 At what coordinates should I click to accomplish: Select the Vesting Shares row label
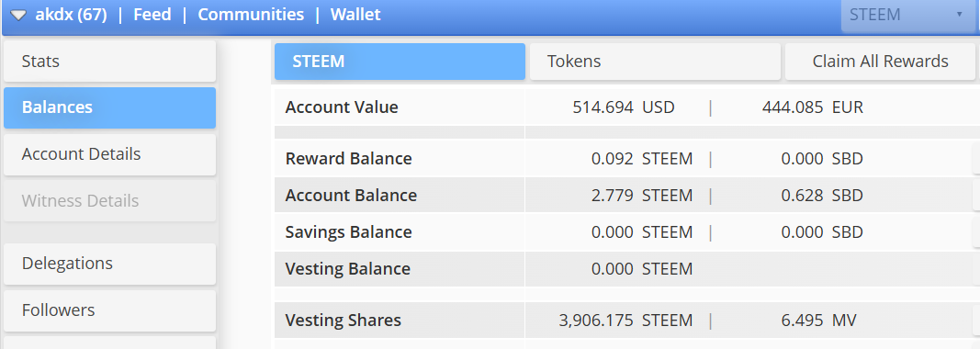click(x=344, y=321)
